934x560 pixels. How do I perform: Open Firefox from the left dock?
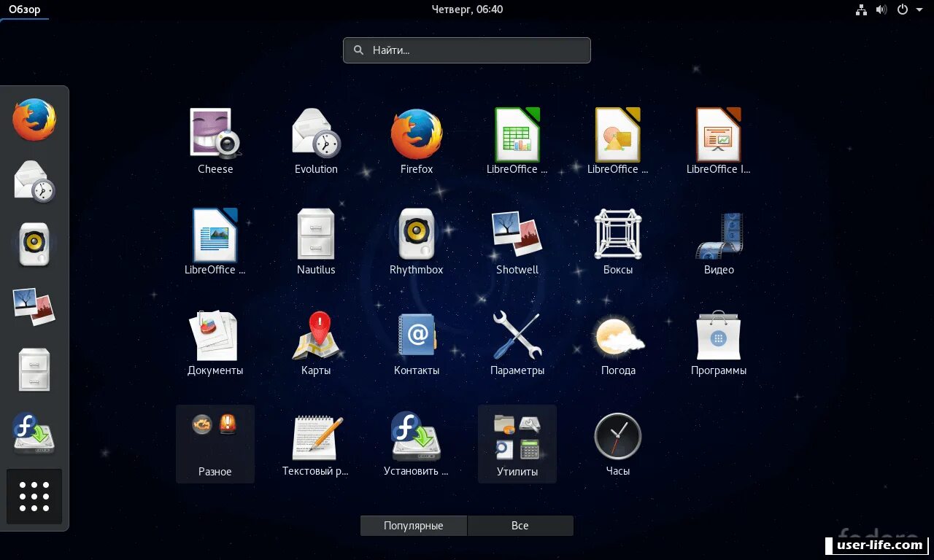[x=34, y=120]
